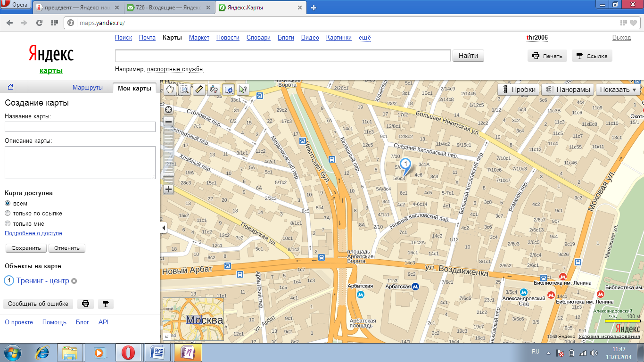The image size is (644, 362).
Task: Select the ruler distance tool
Action: pyautogui.click(x=199, y=89)
